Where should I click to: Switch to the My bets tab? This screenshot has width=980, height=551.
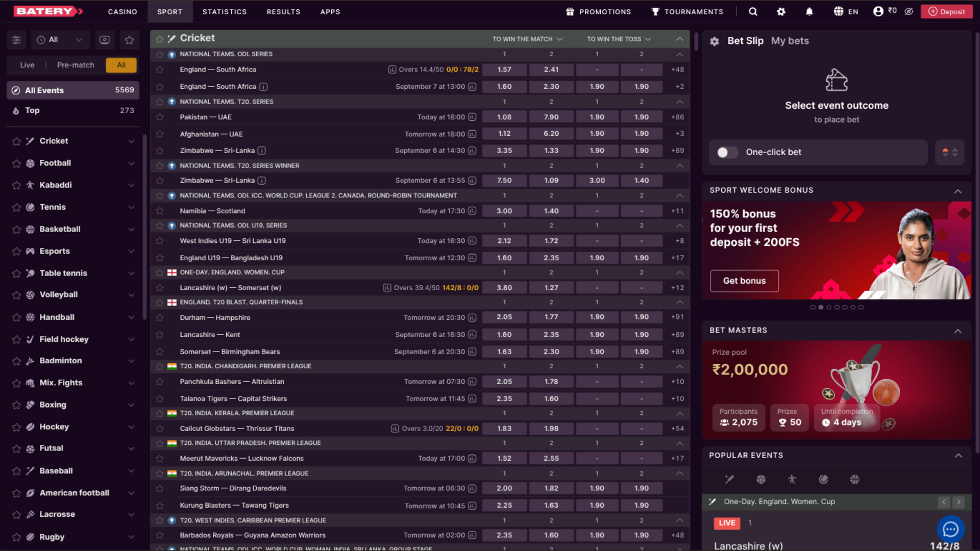(x=790, y=41)
